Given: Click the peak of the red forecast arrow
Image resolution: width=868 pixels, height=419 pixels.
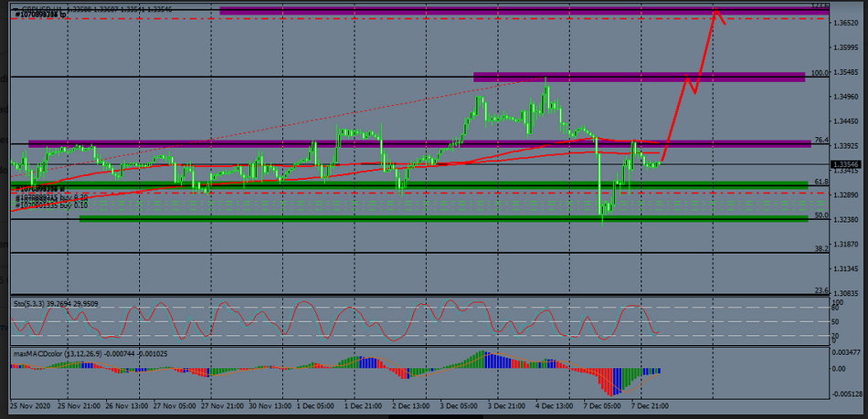Looking at the screenshot, I should (716, 12).
